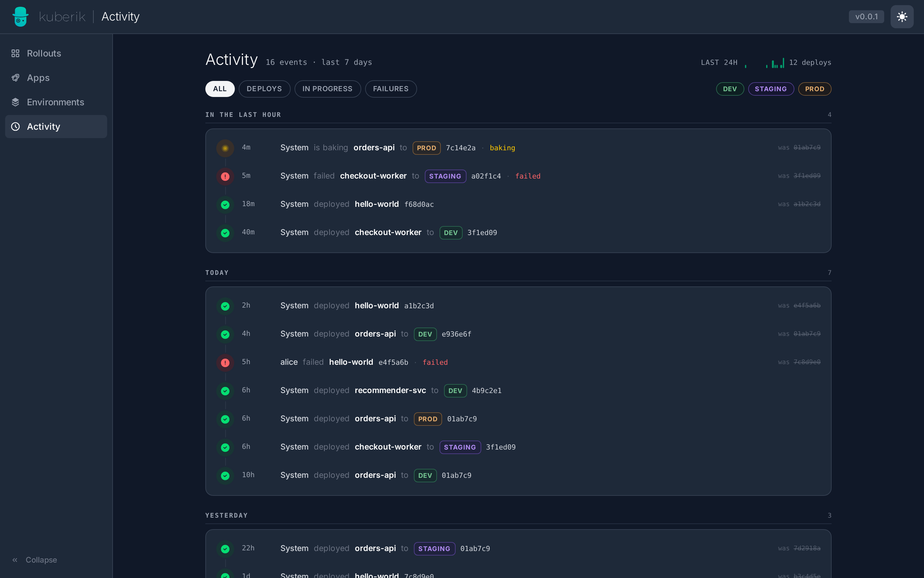This screenshot has height=578, width=924.
Task: Click success icon for 10h orders-api DEV
Action: tap(225, 476)
